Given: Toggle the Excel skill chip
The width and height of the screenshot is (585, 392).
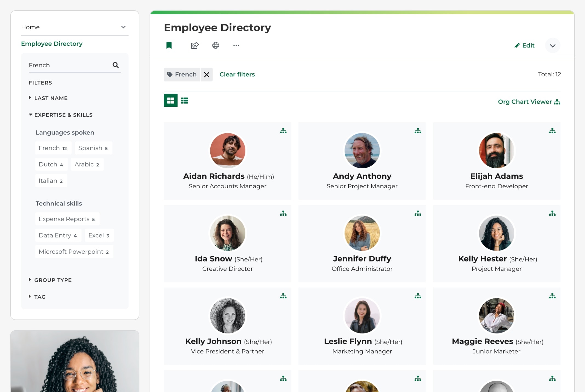Looking at the screenshot, I should point(99,235).
